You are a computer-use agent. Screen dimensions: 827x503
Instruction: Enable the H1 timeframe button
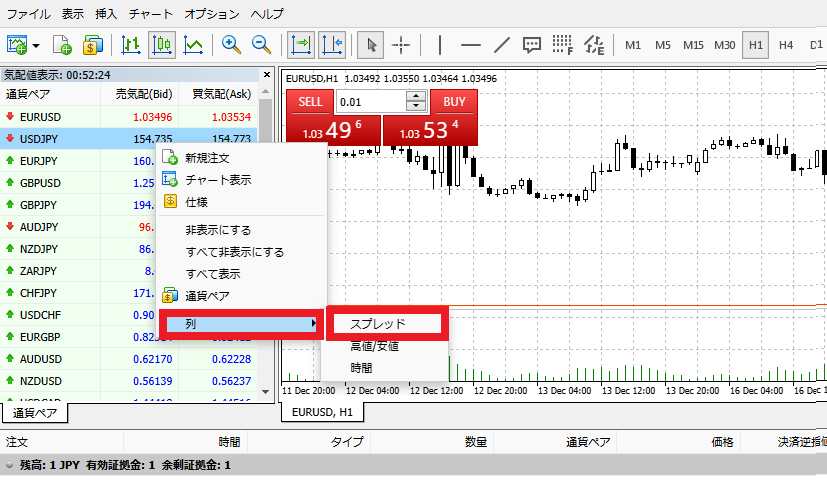click(756, 44)
